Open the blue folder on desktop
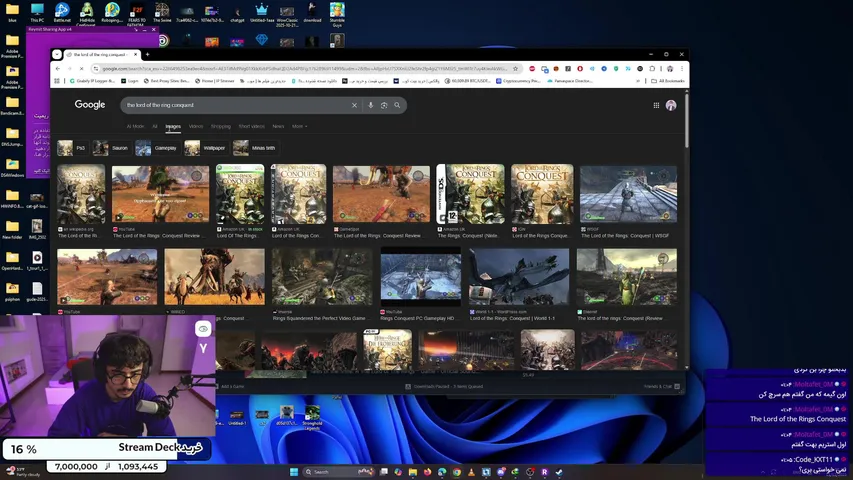The height and width of the screenshot is (480, 853). pos(12,13)
